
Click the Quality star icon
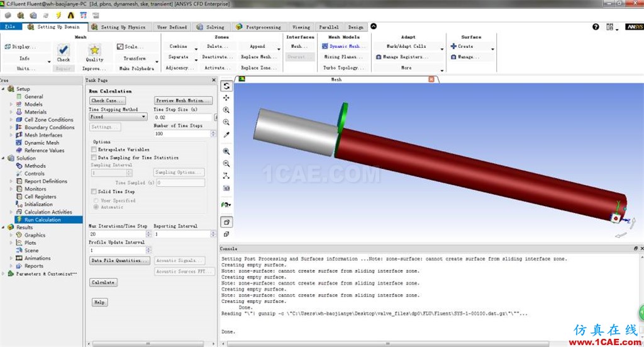click(94, 50)
